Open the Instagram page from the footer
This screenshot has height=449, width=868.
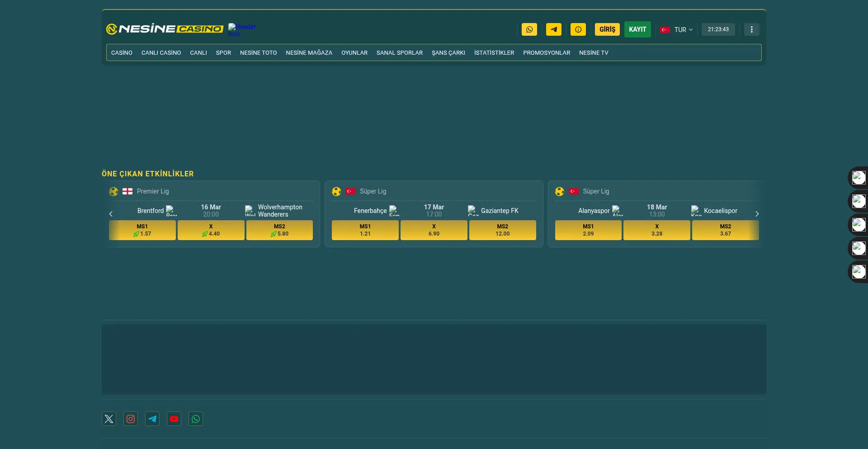point(131,419)
